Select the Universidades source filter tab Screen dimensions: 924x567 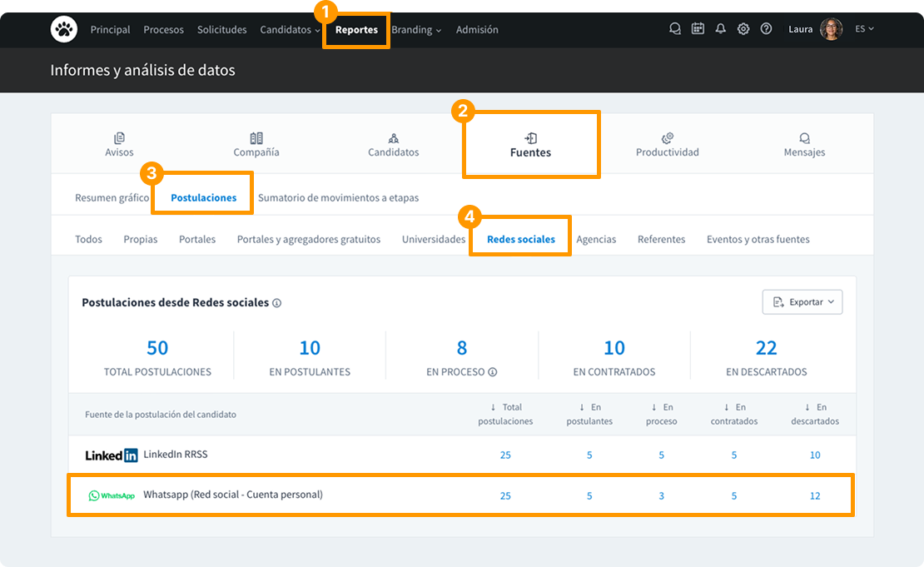click(433, 239)
